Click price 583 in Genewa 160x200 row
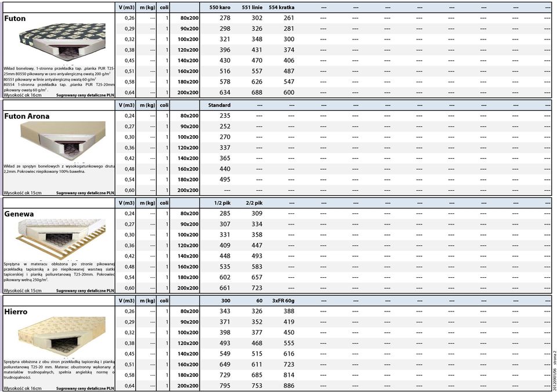557x392 pixels. click(257, 267)
